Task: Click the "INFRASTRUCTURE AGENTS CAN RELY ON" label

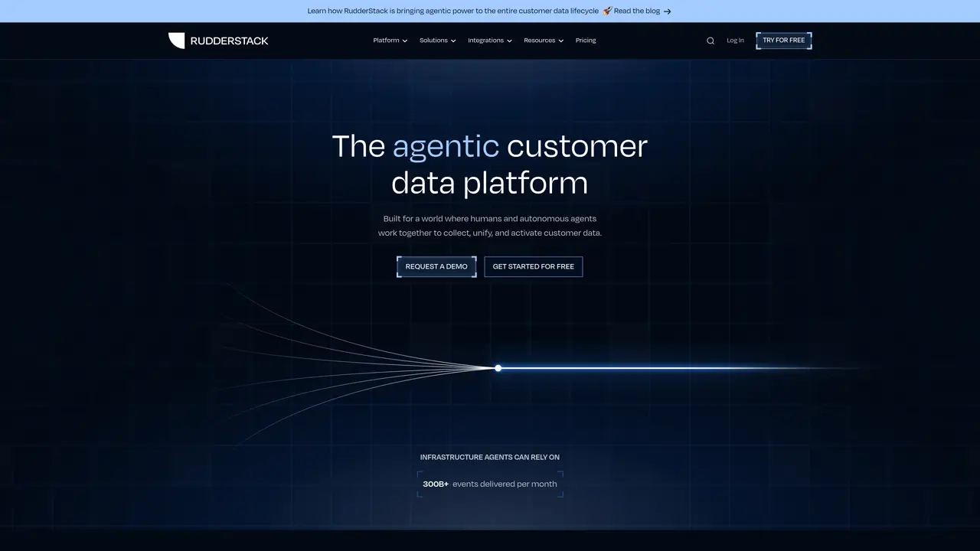Action: point(490,457)
